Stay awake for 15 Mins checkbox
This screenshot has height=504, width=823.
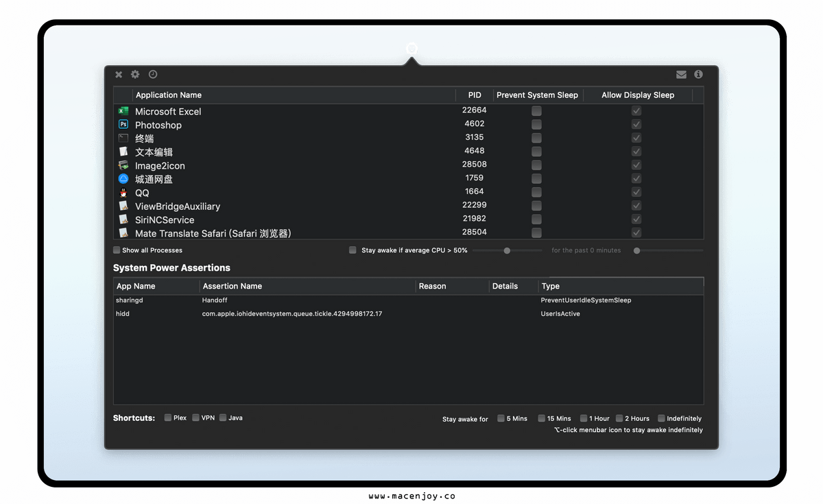tap(541, 418)
